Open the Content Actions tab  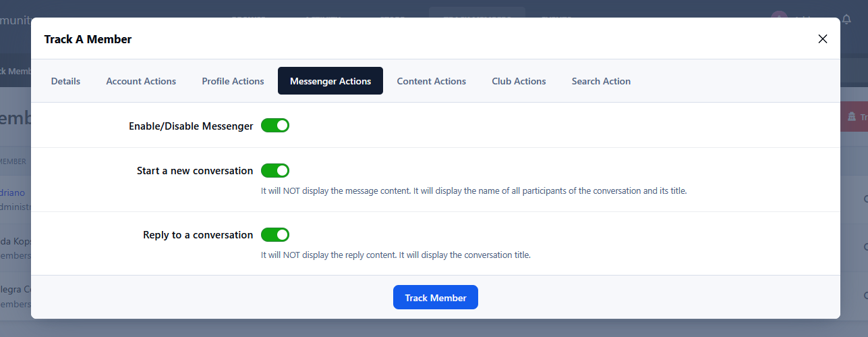(431, 81)
